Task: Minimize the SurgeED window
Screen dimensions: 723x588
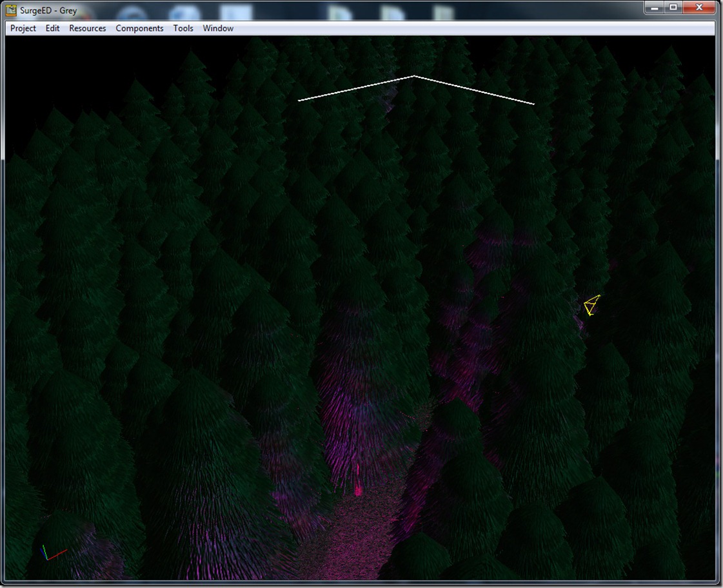Action: click(x=654, y=7)
